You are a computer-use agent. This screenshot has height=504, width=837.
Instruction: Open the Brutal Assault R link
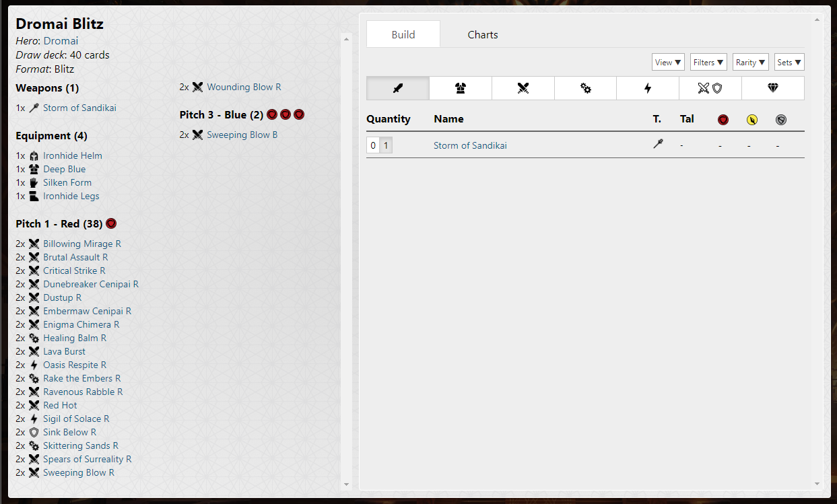tap(75, 257)
